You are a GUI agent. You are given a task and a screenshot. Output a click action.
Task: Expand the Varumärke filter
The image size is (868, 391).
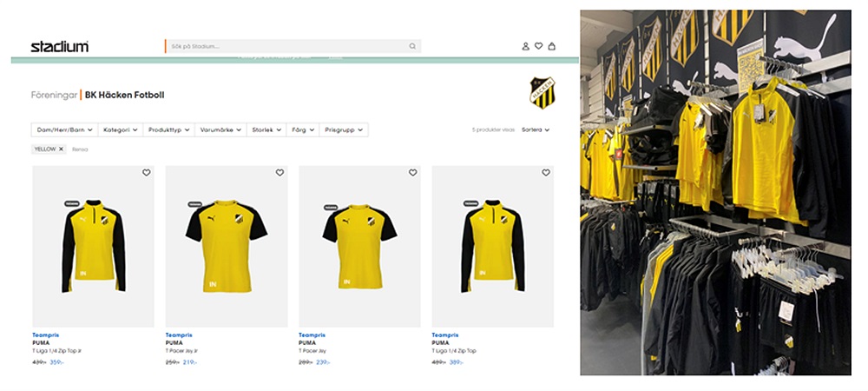tap(220, 129)
